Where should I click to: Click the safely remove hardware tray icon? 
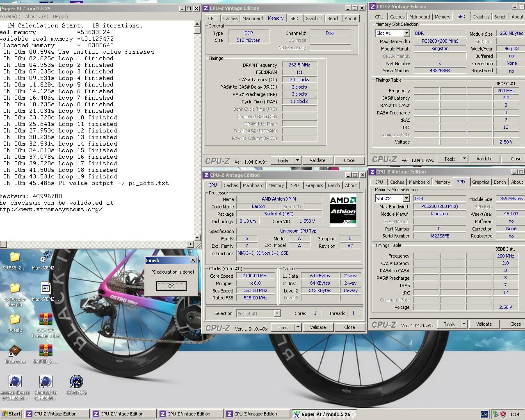(x=495, y=414)
